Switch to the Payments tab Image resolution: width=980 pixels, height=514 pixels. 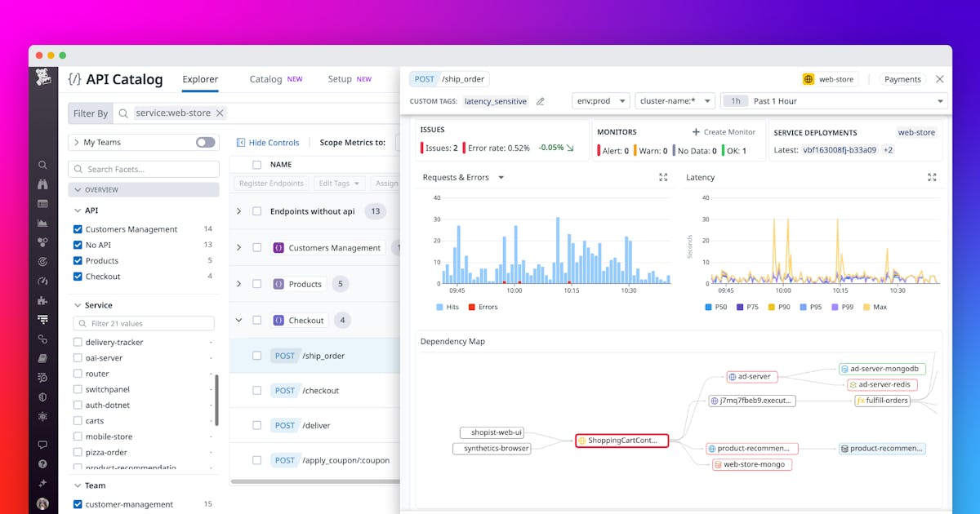[902, 79]
